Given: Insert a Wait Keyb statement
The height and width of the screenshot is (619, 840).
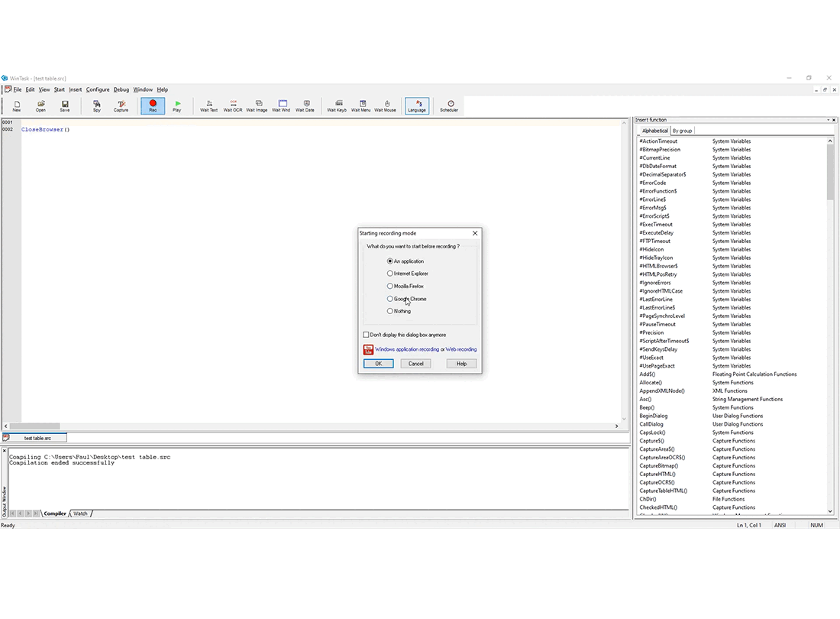Looking at the screenshot, I should click(337, 105).
